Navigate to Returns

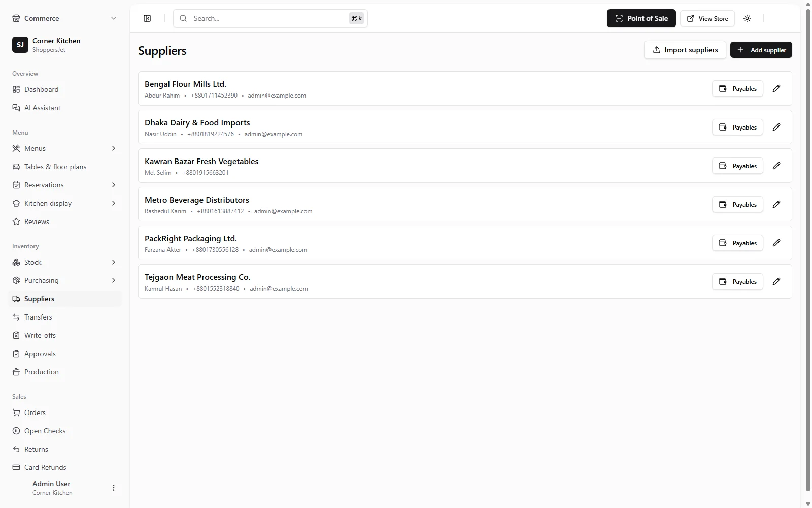[64, 449]
